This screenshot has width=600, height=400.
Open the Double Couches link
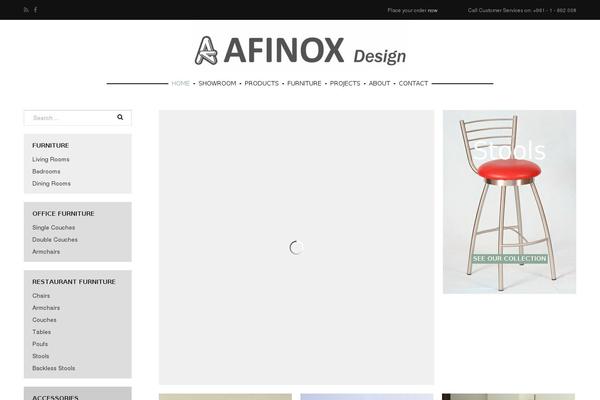55,240
